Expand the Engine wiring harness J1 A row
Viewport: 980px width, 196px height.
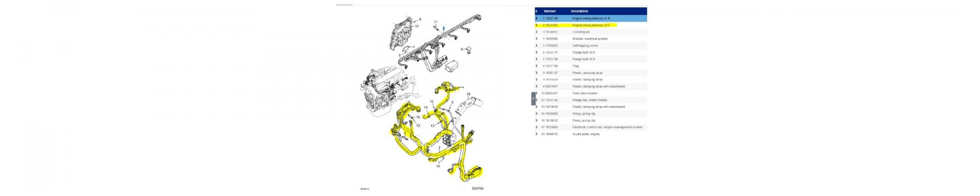537,18
